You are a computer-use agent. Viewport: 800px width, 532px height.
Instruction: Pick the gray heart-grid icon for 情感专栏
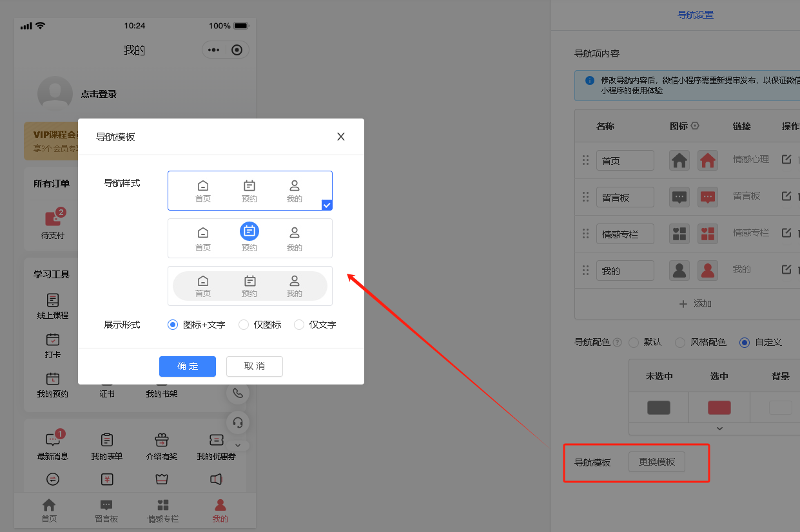click(679, 234)
